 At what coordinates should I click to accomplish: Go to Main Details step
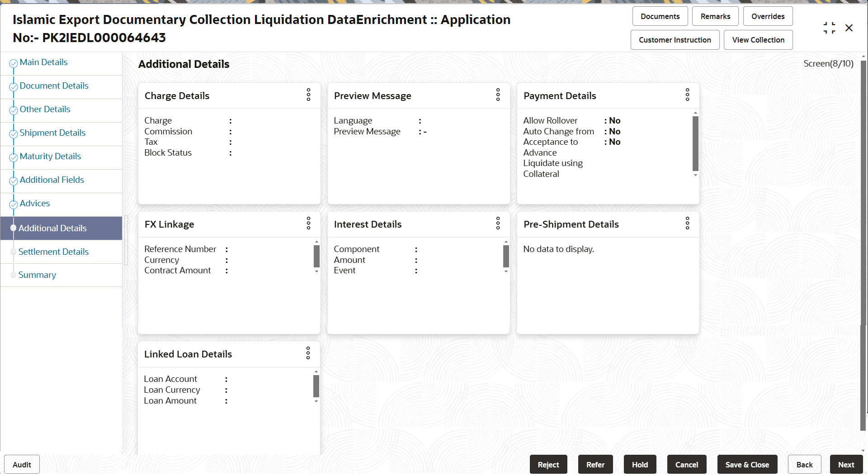pyautogui.click(x=43, y=62)
